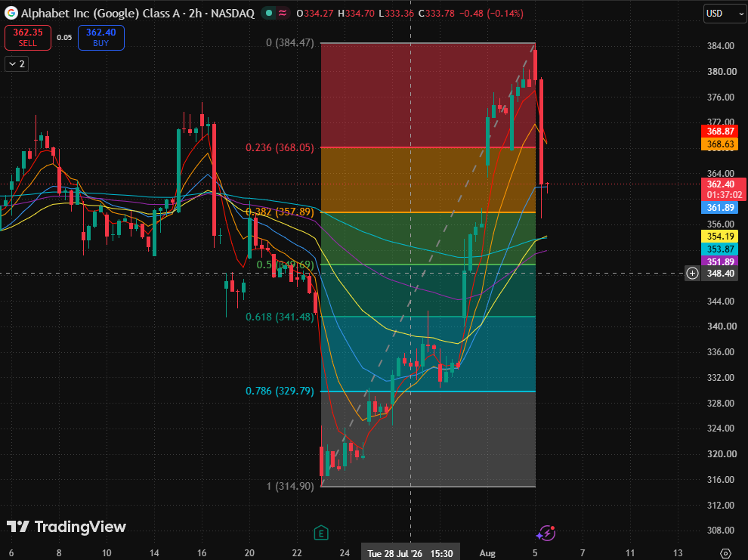Click the current price 362.40 countdown label
The width and height of the screenshot is (748, 560).
click(724, 190)
